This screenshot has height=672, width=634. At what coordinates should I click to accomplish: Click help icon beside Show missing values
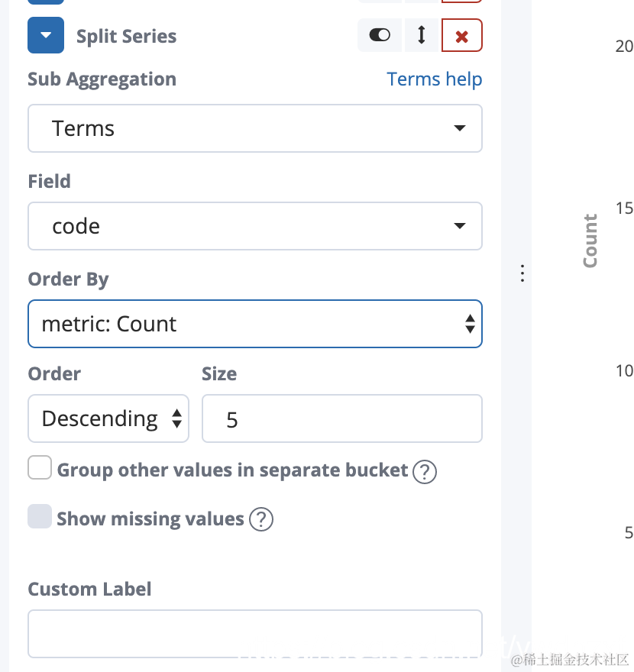tap(260, 520)
